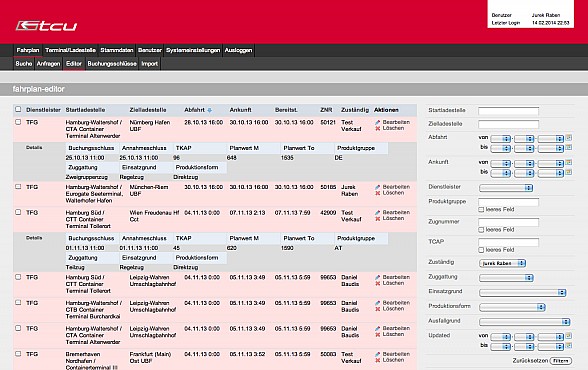Click pencil edit icon for Bremerhaven Nordhafen row
588x370 pixels.
378,354
